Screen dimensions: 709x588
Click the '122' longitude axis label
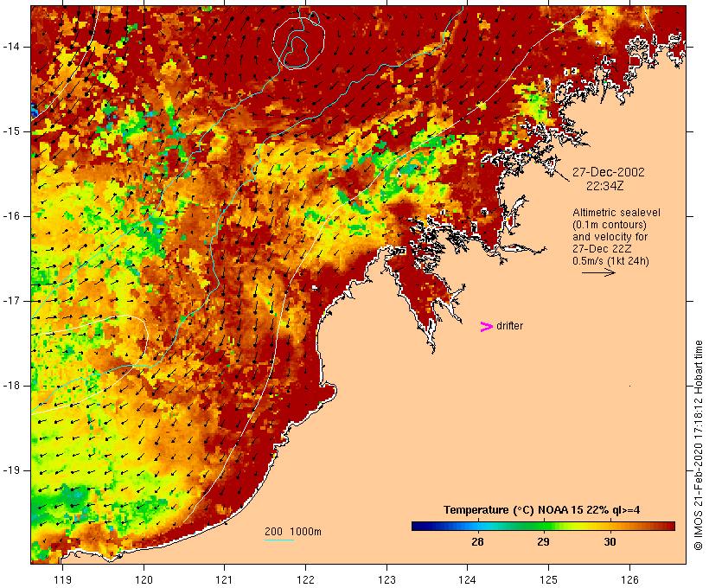point(305,579)
